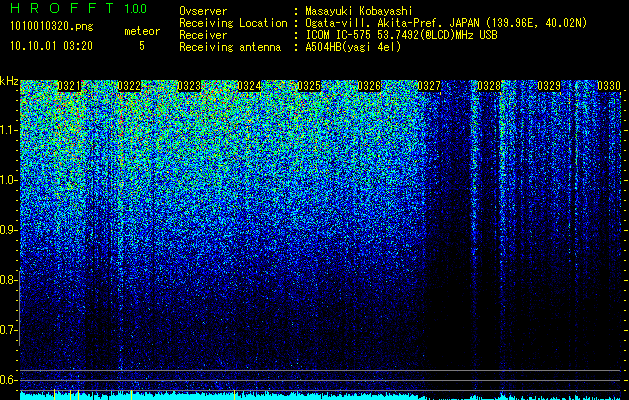629x400 pixels.
Task: Click the HROFFT title text
Action: (62, 8)
